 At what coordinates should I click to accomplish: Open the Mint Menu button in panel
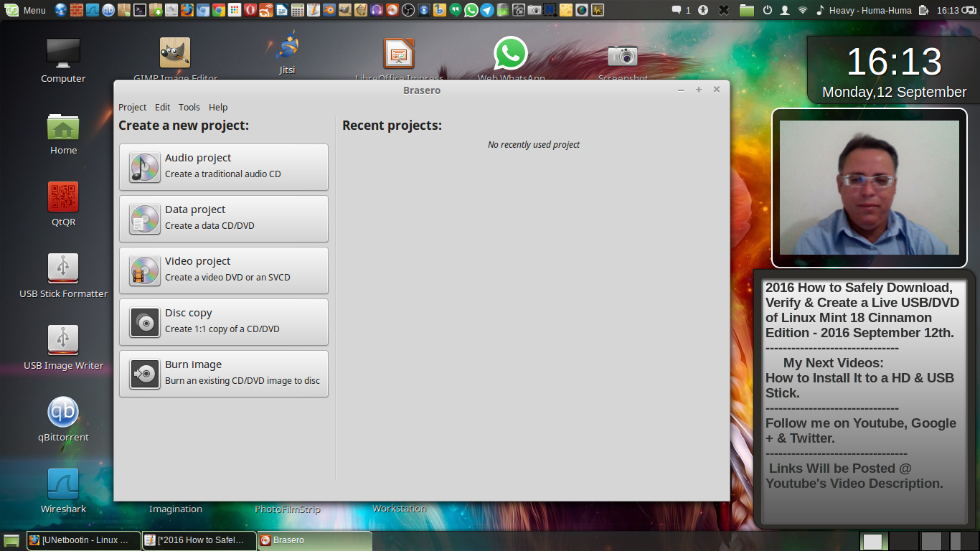pyautogui.click(x=26, y=10)
